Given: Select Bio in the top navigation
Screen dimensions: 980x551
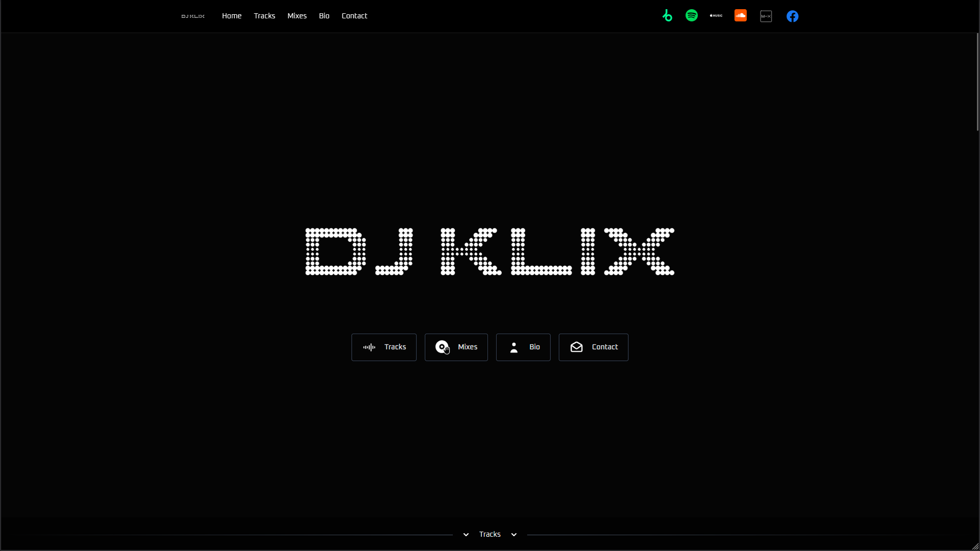Looking at the screenshot, I should (x=324, y=16).
